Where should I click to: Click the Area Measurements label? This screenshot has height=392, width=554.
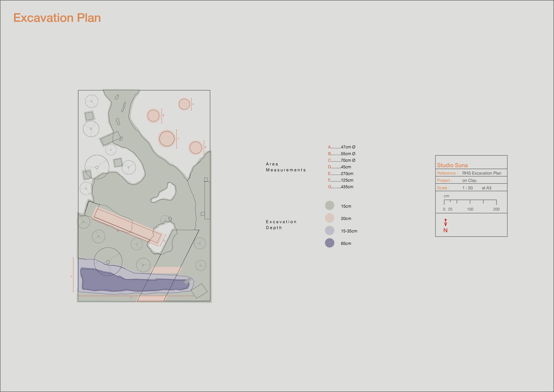pyautogui.click(x=285, y=167)
